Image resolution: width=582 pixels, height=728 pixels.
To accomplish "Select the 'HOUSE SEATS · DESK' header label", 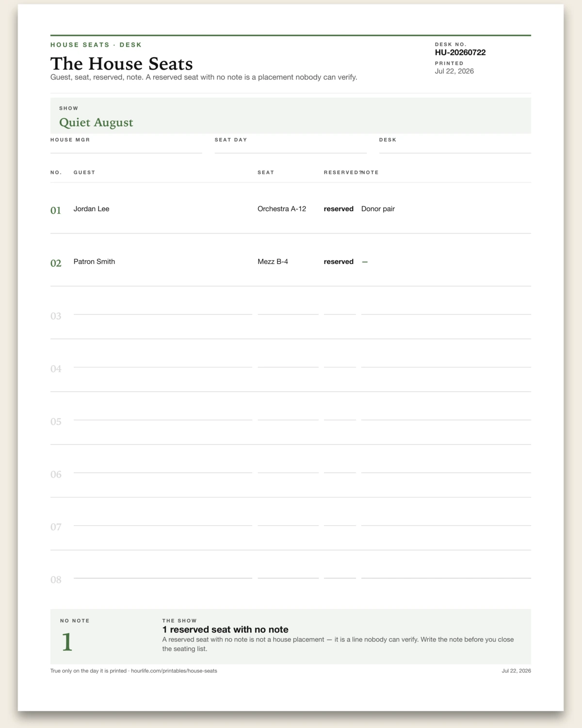I will pyautogui.click(x=96, y=45).
